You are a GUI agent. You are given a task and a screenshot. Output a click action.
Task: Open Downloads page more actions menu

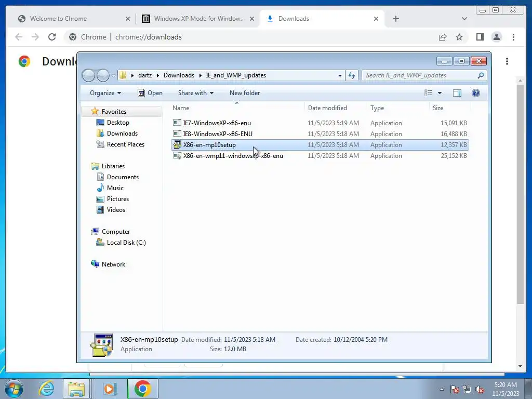(x=507, y=61)
